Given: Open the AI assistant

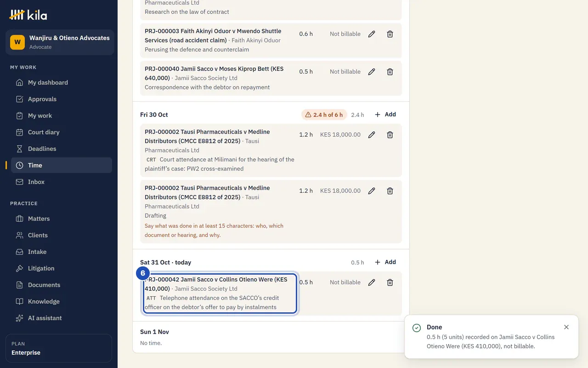Looking at the screenshot, I should [62, 318].
